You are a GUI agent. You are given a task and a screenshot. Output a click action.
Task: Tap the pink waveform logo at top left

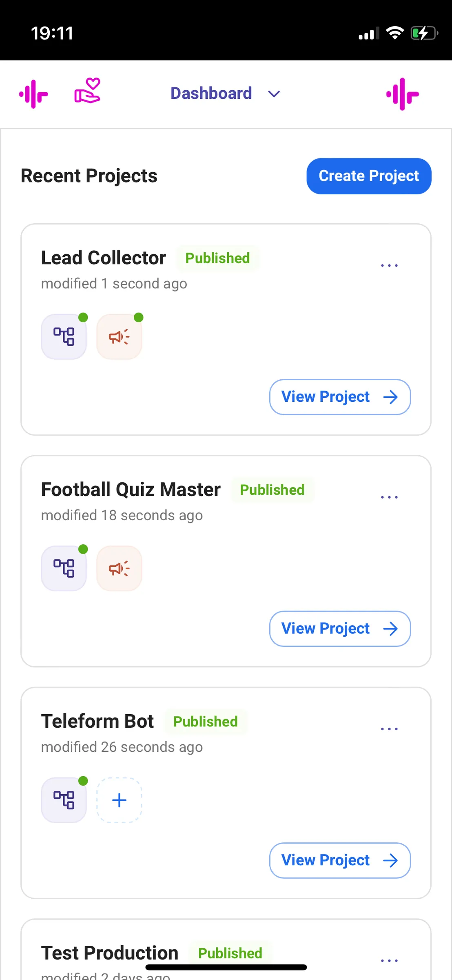point(34,94)
